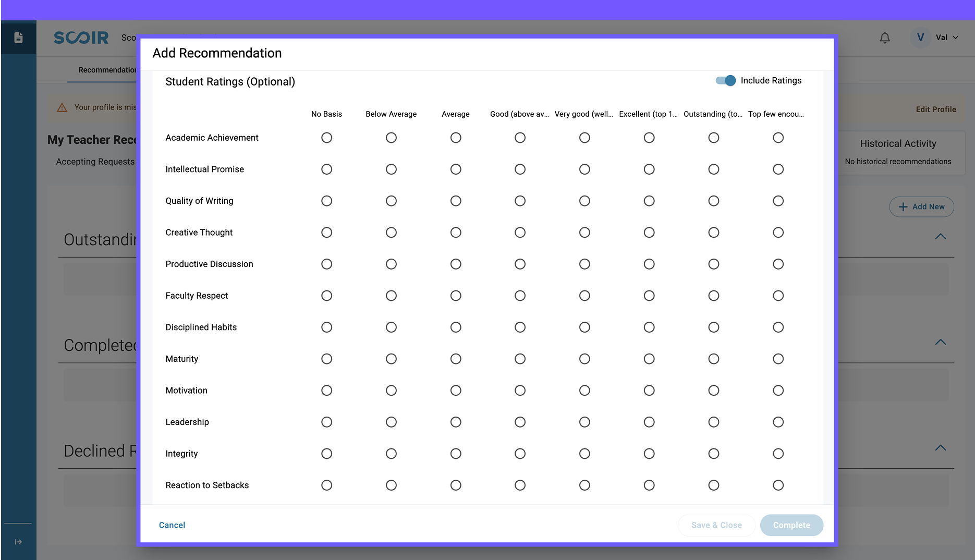Click the V user avatar
This screenshot has width=975, height=560.
[x=920, y=38]
